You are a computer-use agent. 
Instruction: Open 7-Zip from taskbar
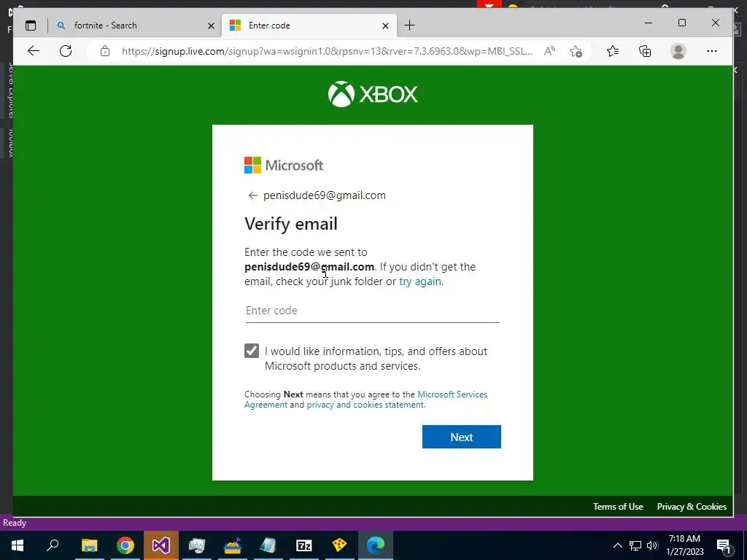click(304, 545)
